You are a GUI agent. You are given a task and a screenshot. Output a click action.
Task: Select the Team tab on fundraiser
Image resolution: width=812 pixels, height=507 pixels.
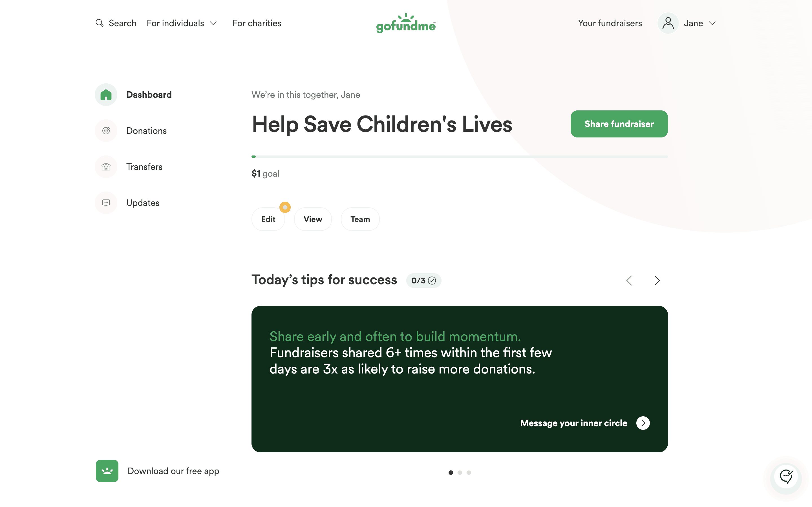(x=360, y=219)
